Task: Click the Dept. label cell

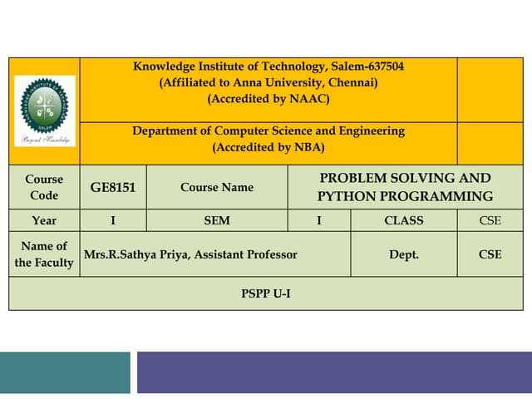Action: 404,254
